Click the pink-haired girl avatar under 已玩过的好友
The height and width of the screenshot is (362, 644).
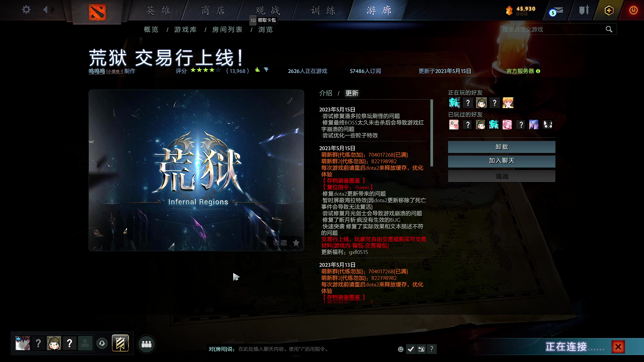click(507, 124)
